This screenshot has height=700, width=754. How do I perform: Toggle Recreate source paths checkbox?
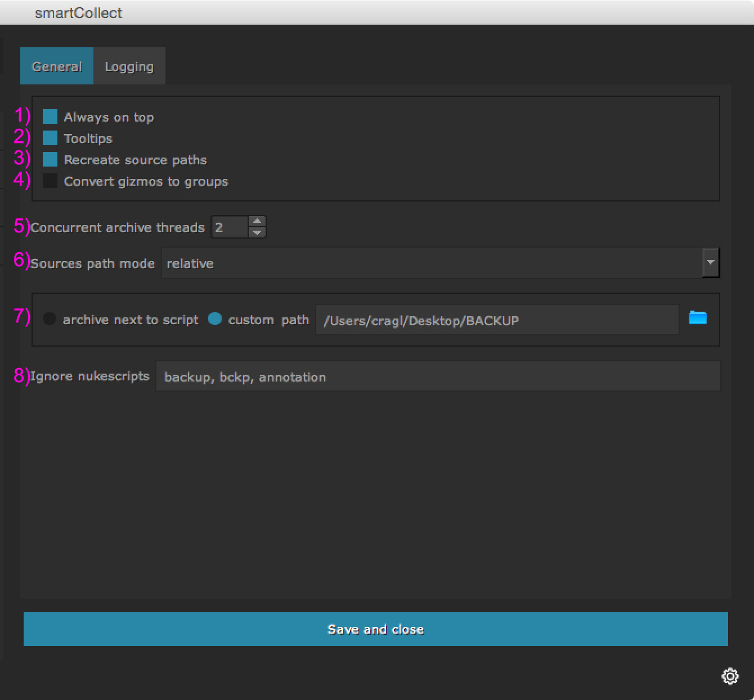pyautogui.click(x=50, y=160)
